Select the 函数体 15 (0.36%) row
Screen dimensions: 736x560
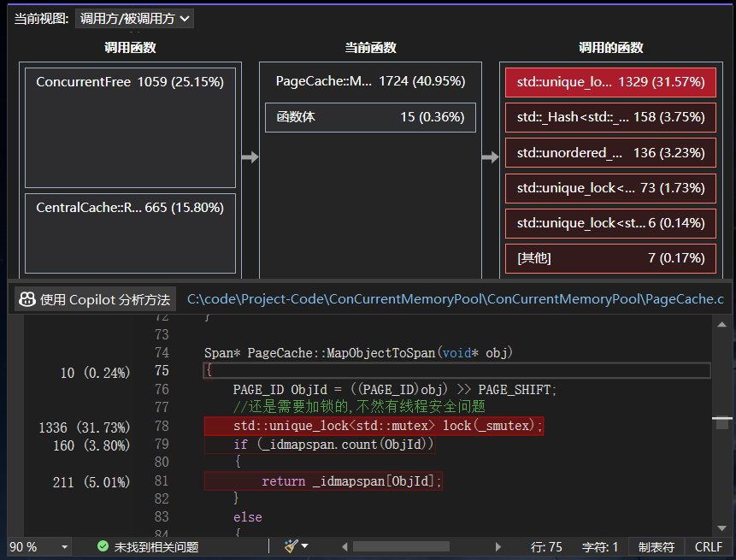[x=370, y=117]
